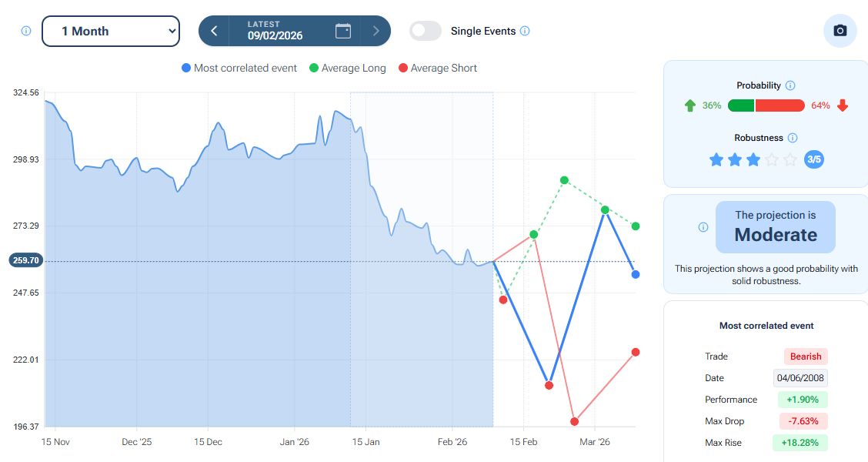
Task: Click the next date right arrow
Action: [x=376, y=31]
